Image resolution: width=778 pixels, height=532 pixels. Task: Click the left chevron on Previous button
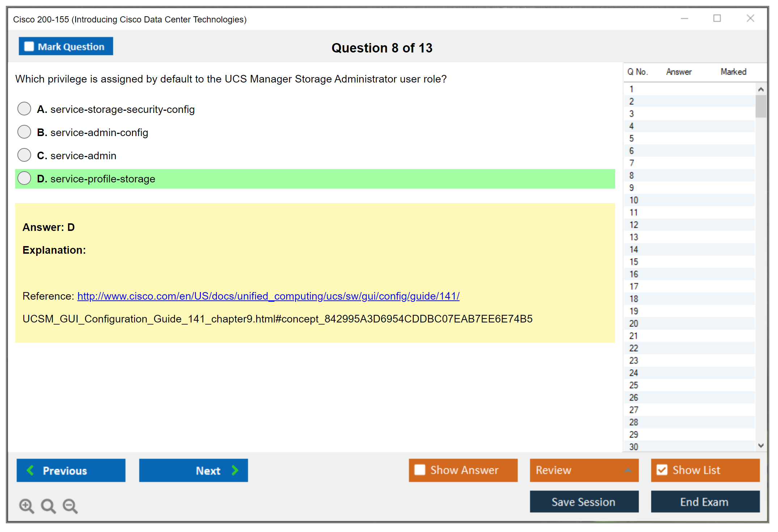pos(31,470)
